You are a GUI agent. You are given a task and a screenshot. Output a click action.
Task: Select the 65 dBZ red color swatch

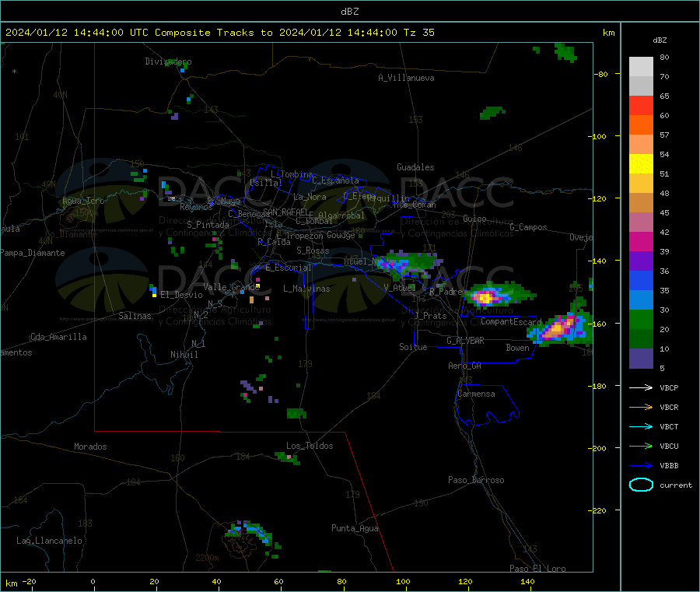[641, 105]
